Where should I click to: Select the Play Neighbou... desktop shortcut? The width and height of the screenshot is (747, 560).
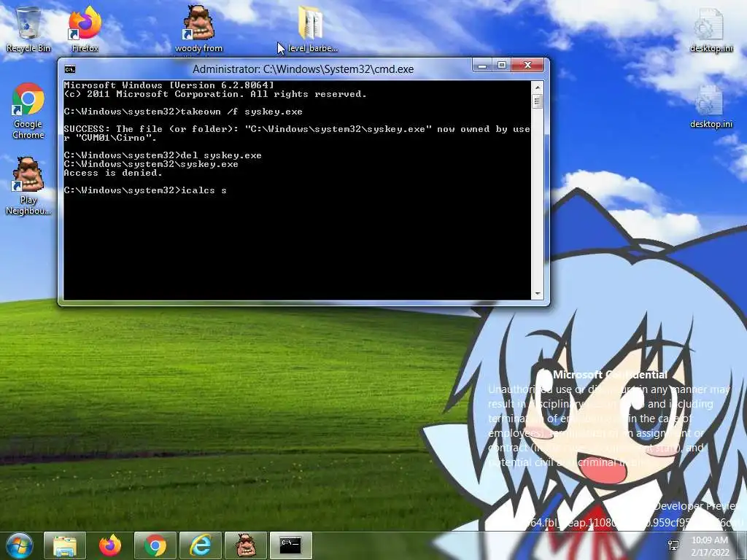(x=28, y=187)
